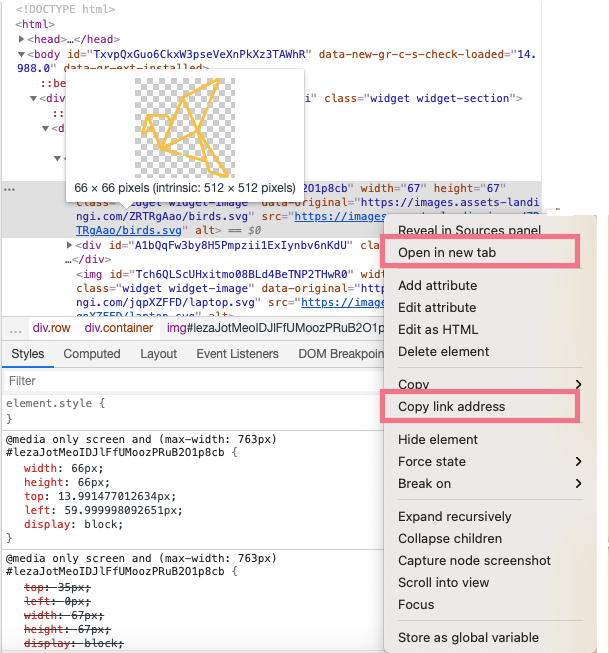Click the <!DOCTYPE html> line
Screen dimensions: 609x653
coord(65,9)
